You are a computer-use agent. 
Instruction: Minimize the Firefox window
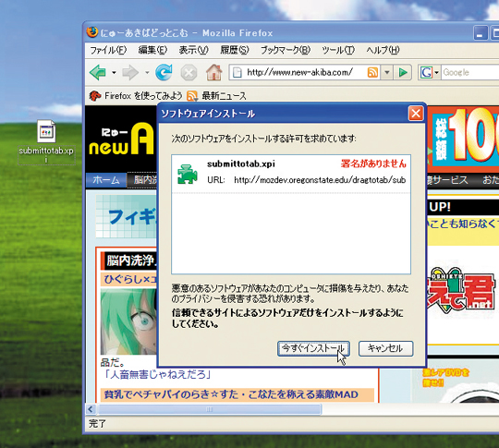[480, 33]
